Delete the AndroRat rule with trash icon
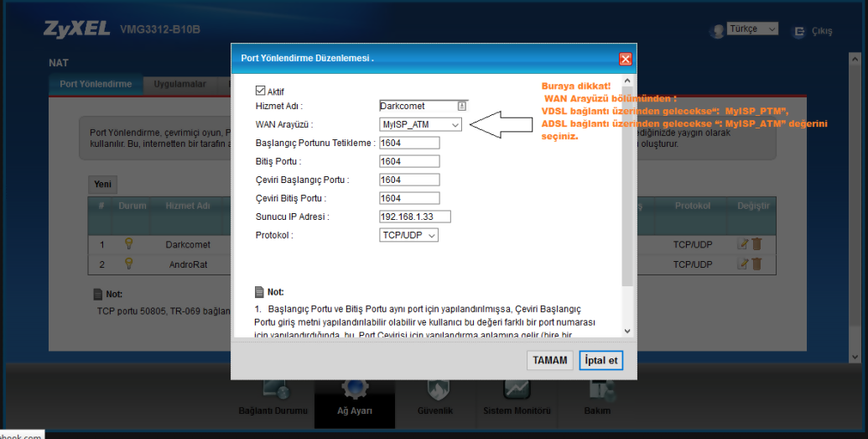The height and width of the screenshot is (439, 868). 756,264
